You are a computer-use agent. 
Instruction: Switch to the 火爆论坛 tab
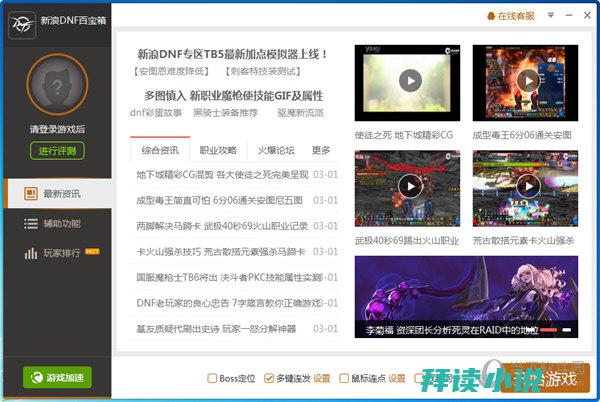276,150
